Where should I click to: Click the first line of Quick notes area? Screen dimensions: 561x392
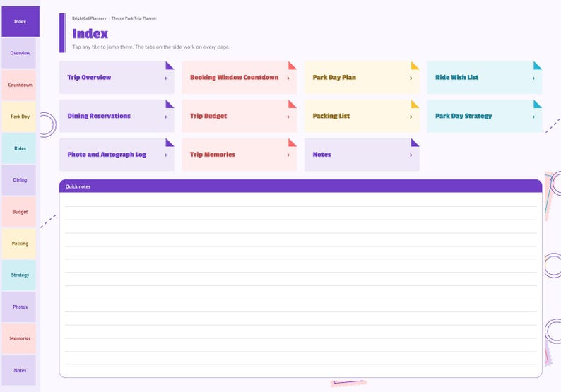(x=300, y=201)
